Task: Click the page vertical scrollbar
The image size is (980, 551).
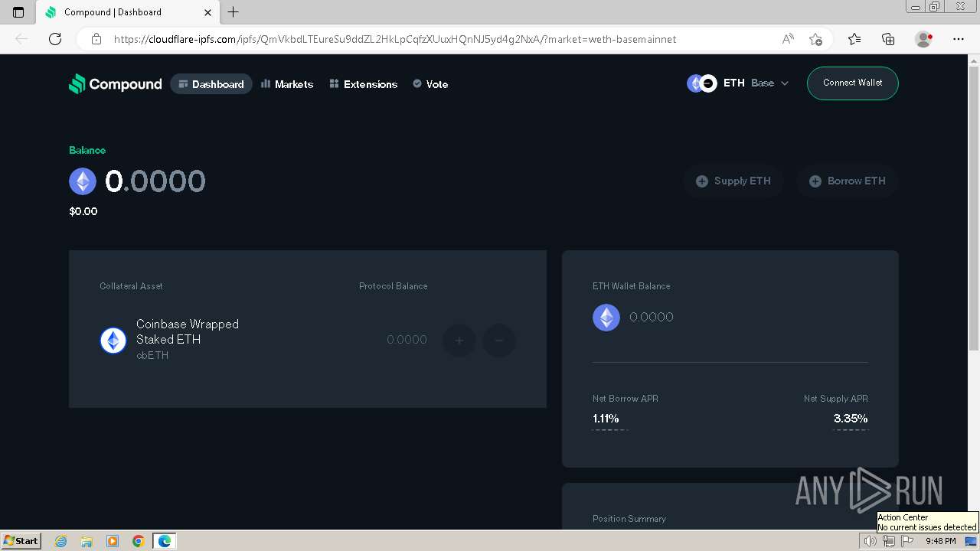Action: (x=974, y=207)
